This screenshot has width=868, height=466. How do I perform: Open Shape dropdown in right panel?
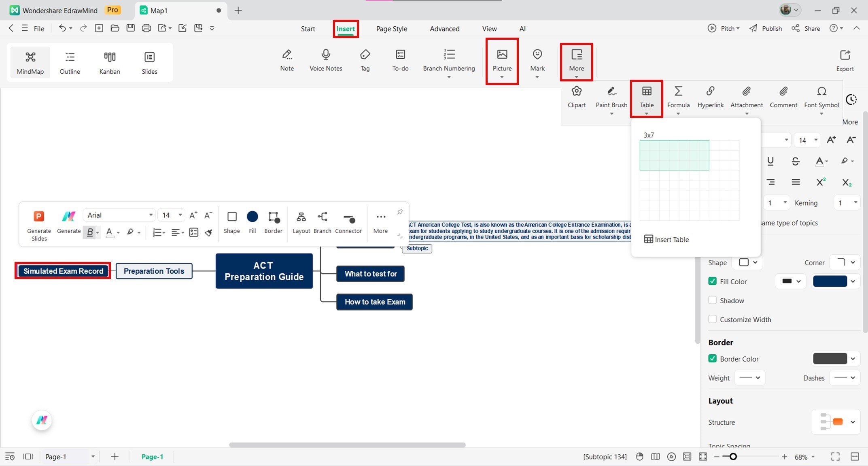click(x=748, y=262)
